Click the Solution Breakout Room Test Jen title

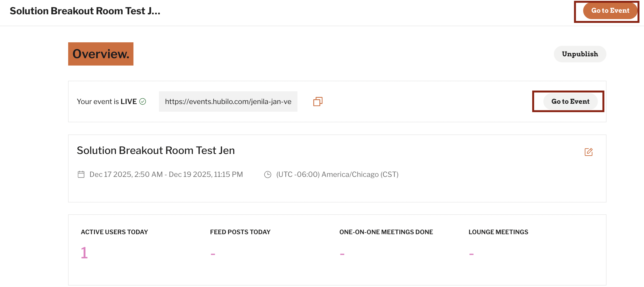pos(156,150)
